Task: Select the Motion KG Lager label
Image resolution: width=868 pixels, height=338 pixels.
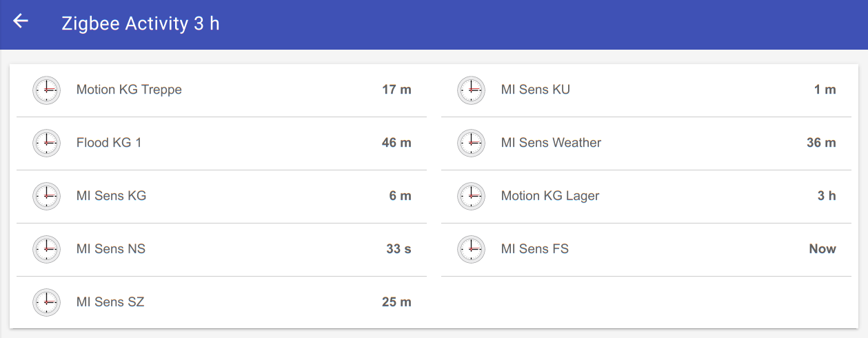Action: point(550,196)
